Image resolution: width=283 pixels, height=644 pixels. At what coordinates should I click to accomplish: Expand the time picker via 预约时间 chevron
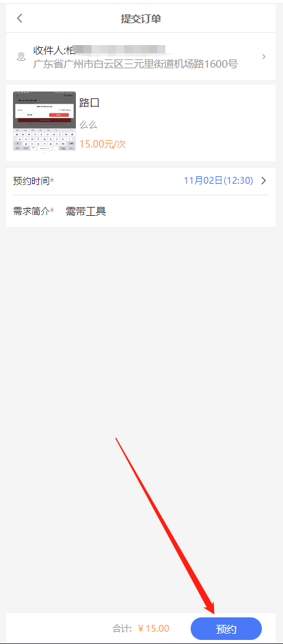click(264, 181)
